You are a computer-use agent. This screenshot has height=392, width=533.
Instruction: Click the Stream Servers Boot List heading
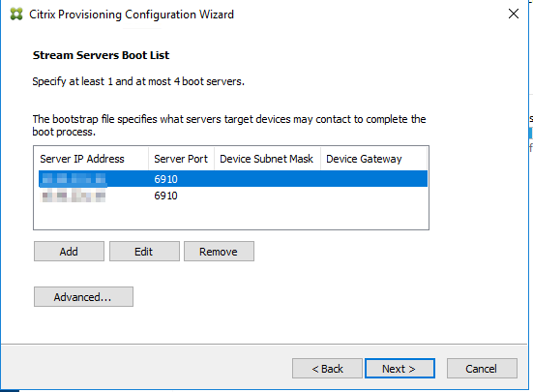point(101,55)
